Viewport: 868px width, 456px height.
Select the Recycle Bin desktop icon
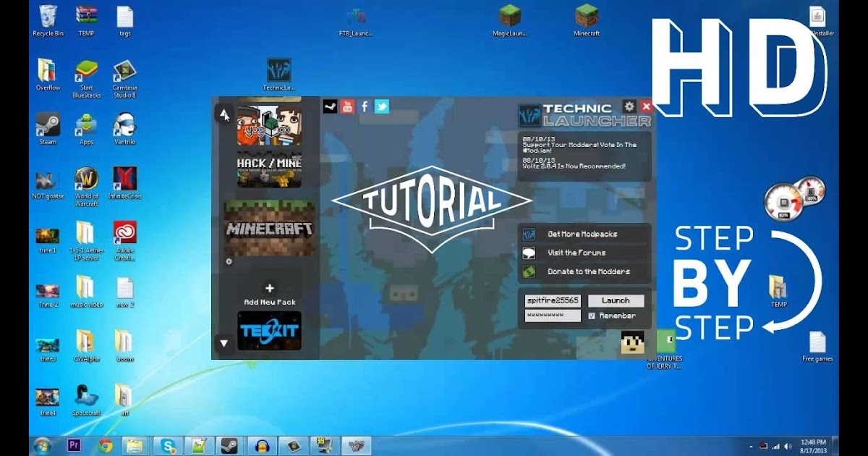(x=48, y=20)
